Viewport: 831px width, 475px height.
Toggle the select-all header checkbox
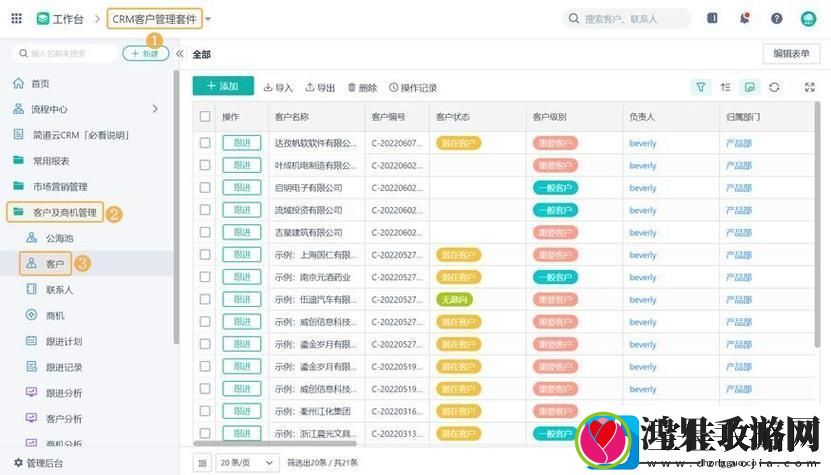(205, 117)
